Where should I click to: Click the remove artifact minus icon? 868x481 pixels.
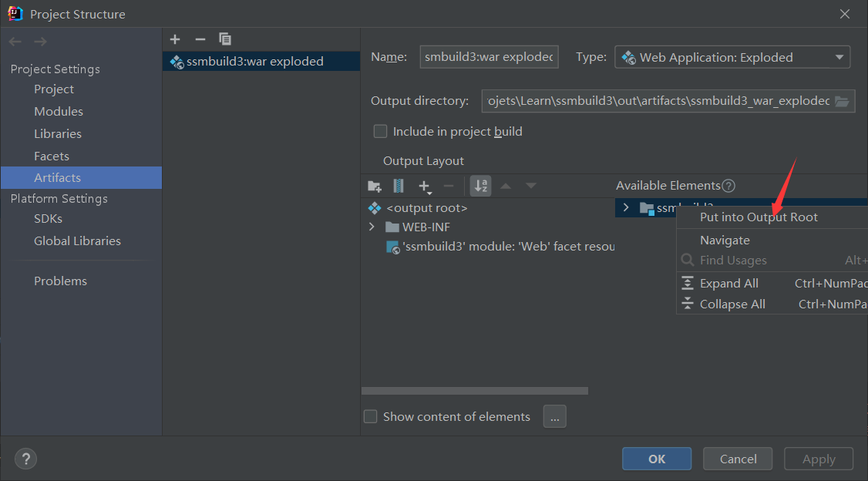coord(200,39)
